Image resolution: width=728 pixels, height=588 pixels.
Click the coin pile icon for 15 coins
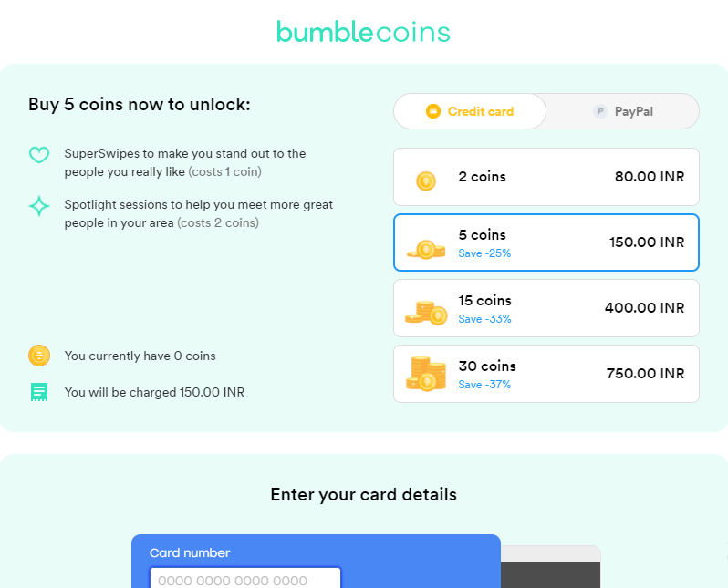(x=426, y=312)
